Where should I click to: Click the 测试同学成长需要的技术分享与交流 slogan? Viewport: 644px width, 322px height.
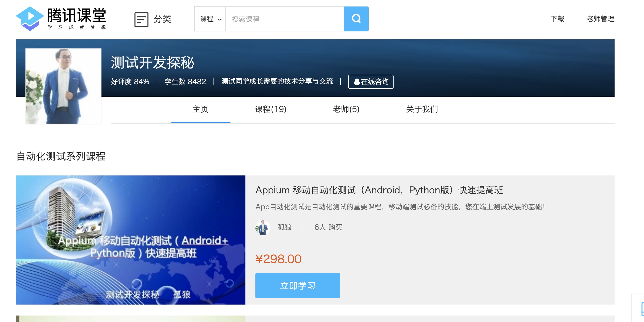click(x=277, y=81)
